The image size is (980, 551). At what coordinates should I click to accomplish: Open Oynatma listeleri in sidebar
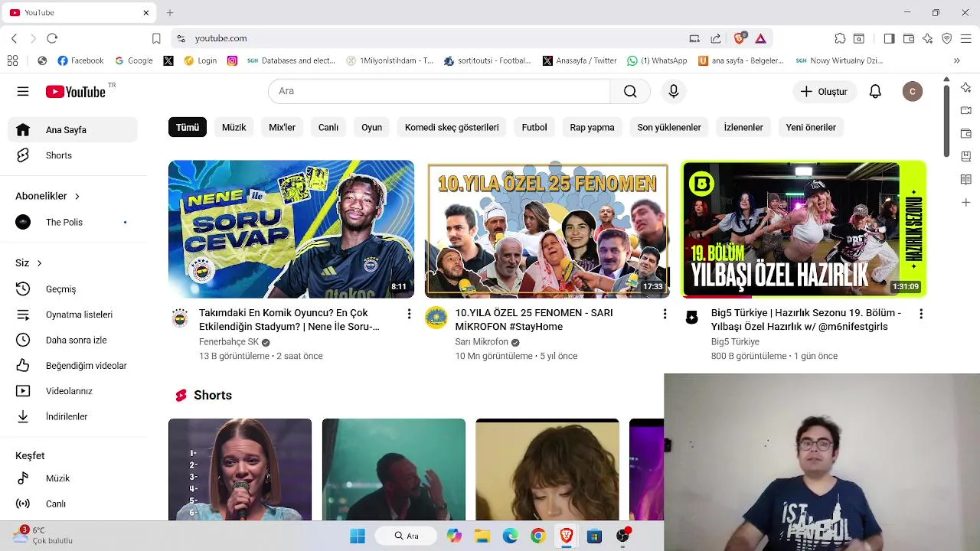[x=73, y=315]
